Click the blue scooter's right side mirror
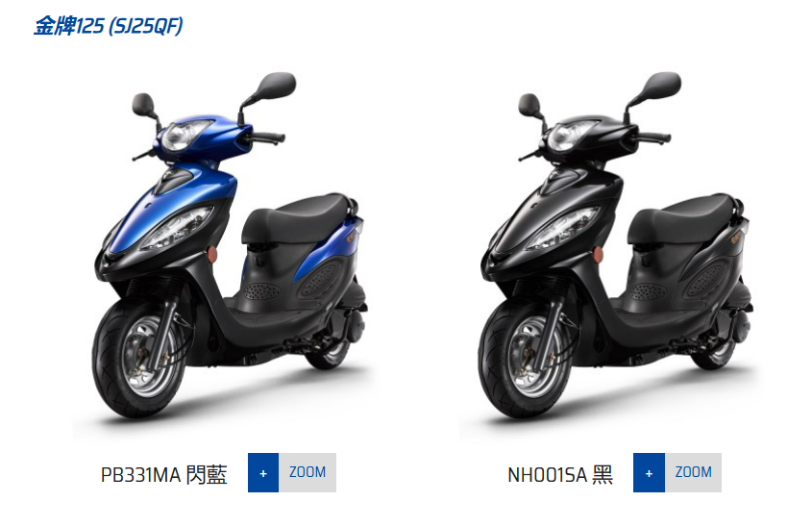The width and height of the screenshot is (812, 527). pos(276,86)
